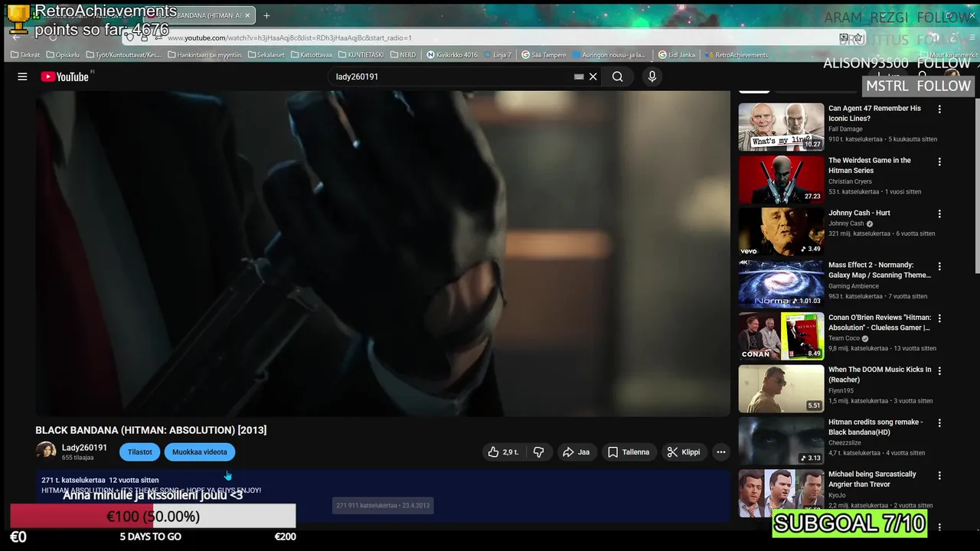Image resolution: width=980 pixels, height=551 pixels.
Task: Share the video using Jaa
Action: 577,452
